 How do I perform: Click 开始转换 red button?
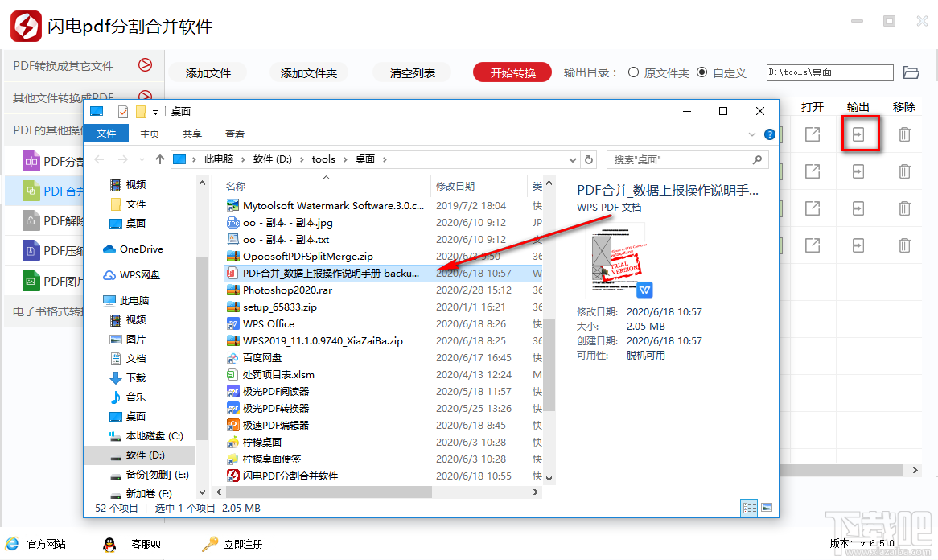point(512,72)
